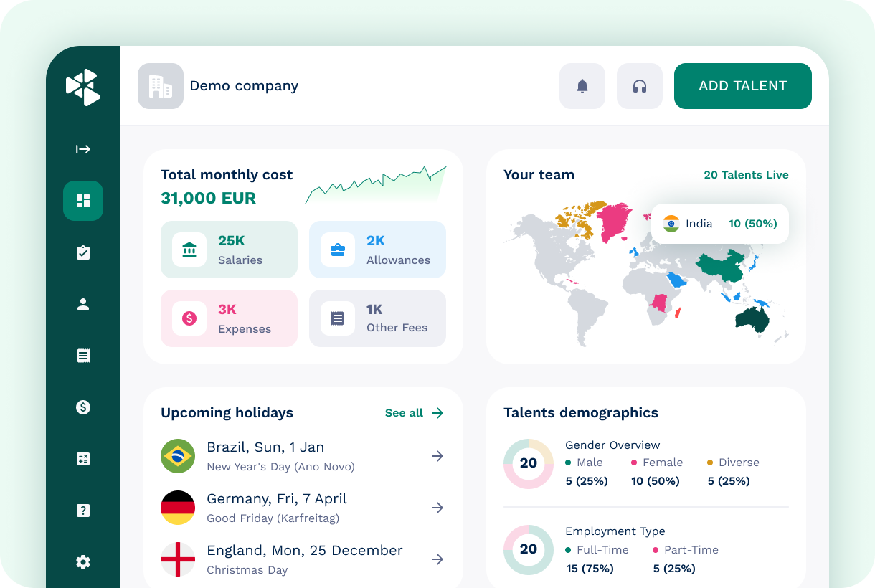Screen dimensions: 875x588
Task: Open settings with the gear icon
Action: 83,562
